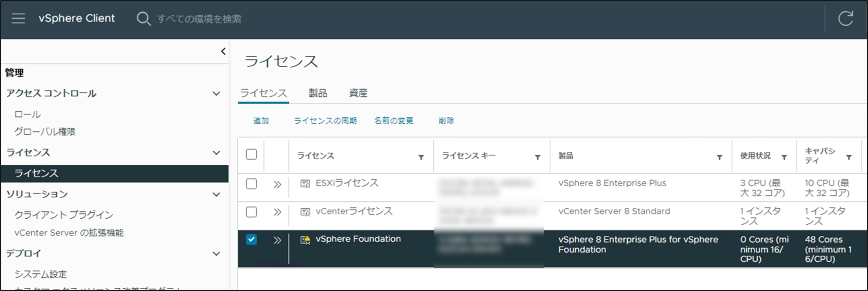The width and height of the screenshot is (868, 291).
Task: Collapse the ライセンス sidebar section
Action: click(216, 152)
